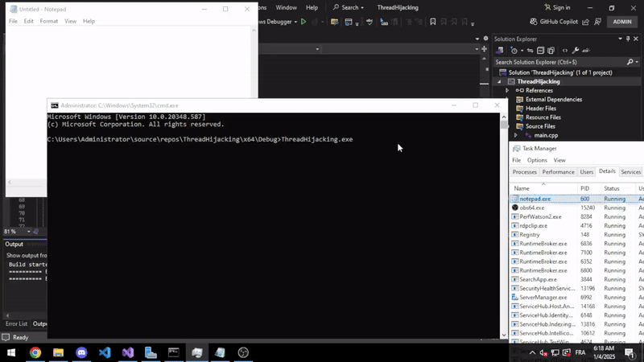
Task: Switch to Task Manager Processes tab
Action: click(525, 172)
